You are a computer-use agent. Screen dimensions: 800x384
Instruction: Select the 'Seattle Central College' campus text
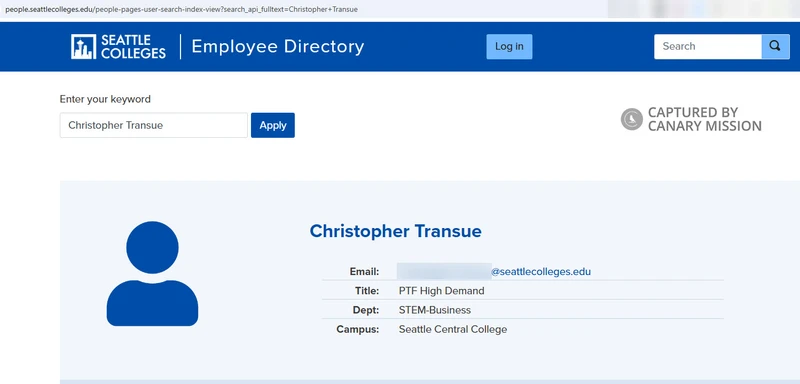[453, 329]
